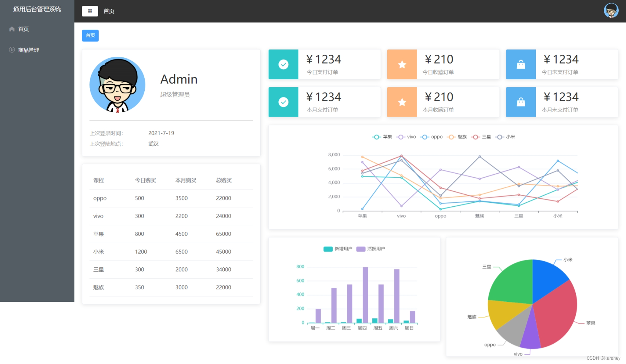
Task: Select the 苹果 row name in the table
Action: coord(99,234)
